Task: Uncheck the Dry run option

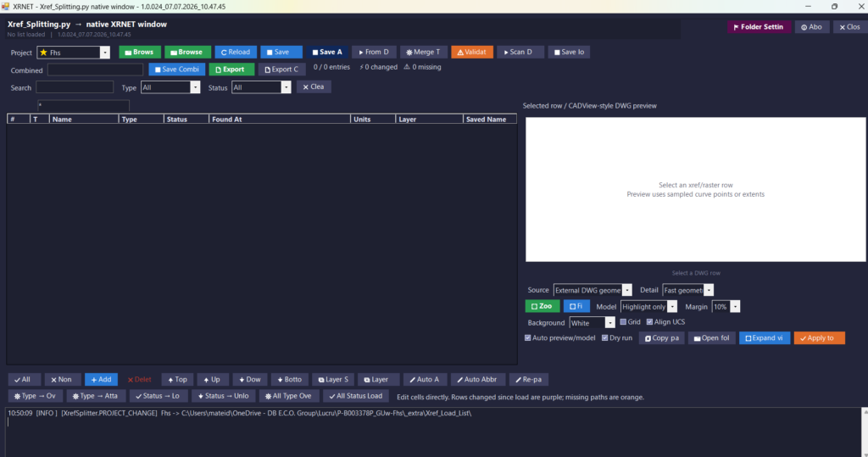Action: [605, 338]
